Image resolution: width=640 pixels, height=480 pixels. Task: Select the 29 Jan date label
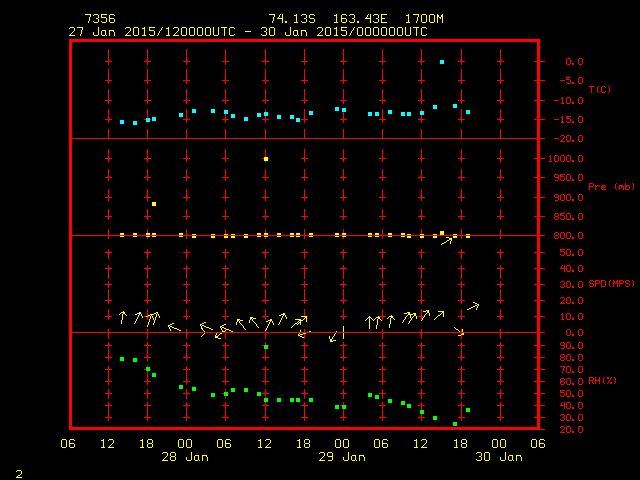click(342, 457)
